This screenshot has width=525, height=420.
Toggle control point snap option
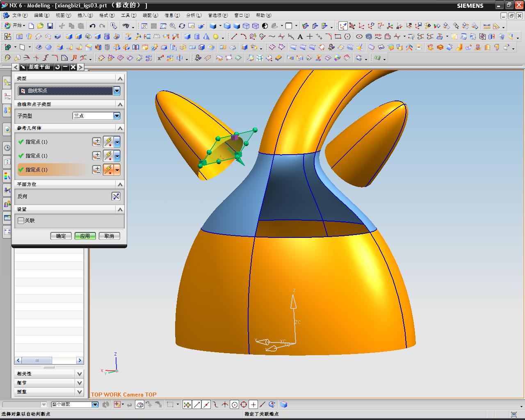pyautogui.click(x=215, y=405)
